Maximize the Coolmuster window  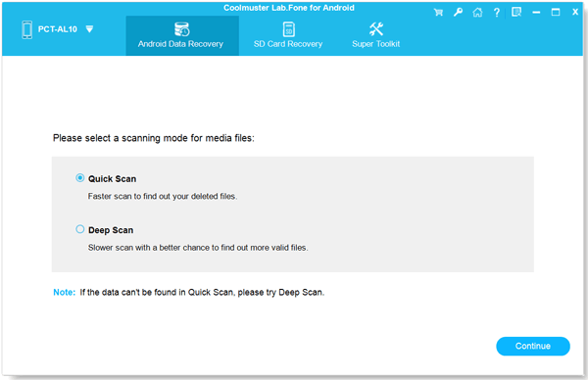click(x=556, y=13)
